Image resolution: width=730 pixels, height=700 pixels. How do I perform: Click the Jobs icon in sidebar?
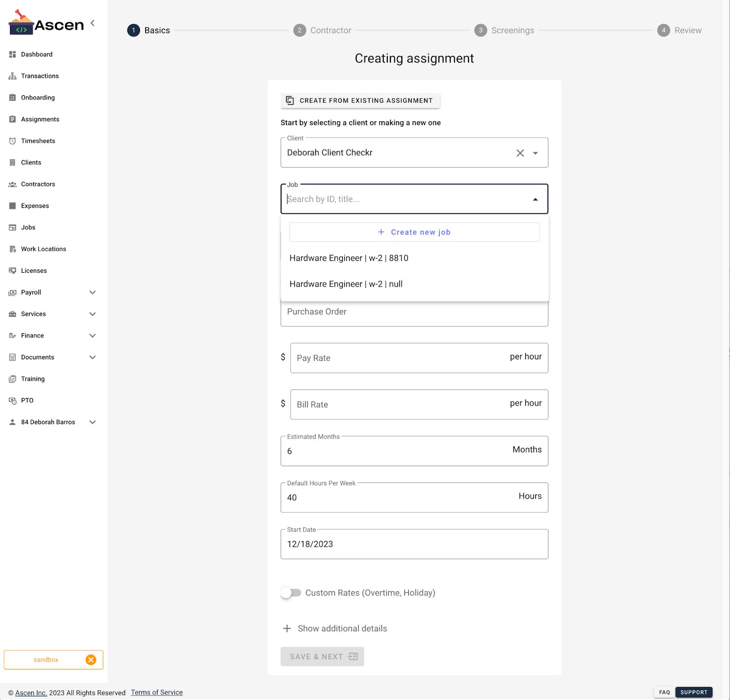(x=12, y=228)
